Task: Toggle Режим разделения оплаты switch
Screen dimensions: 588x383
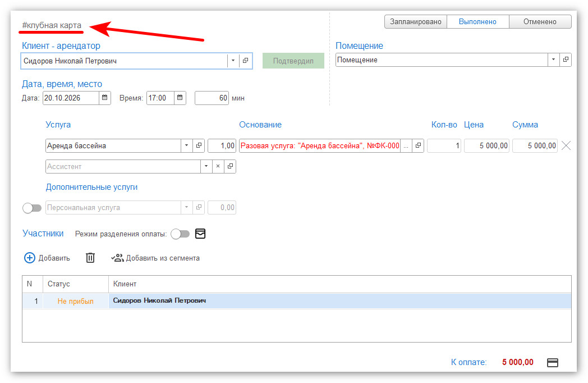Action: [180, 234]
